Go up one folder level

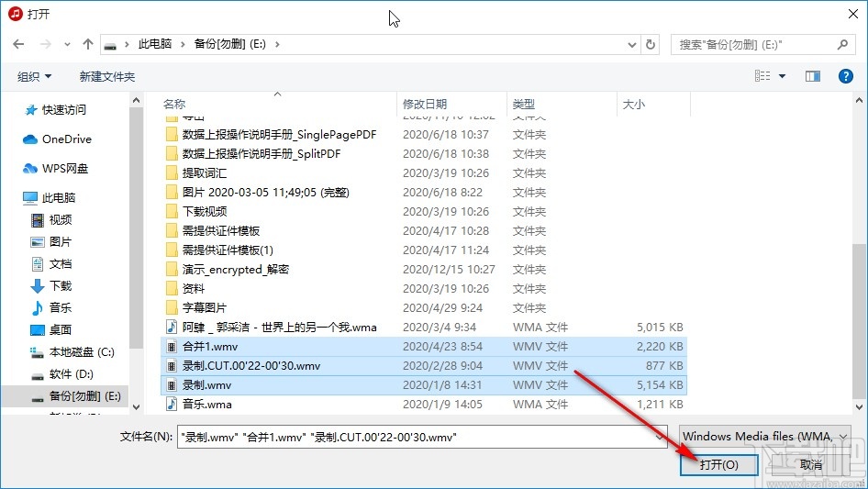(87, 44)
